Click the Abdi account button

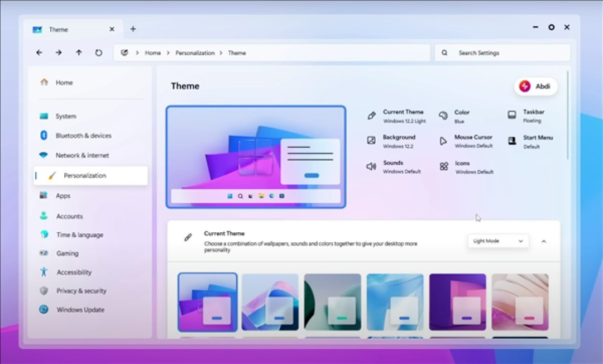[x=535, y=87]
